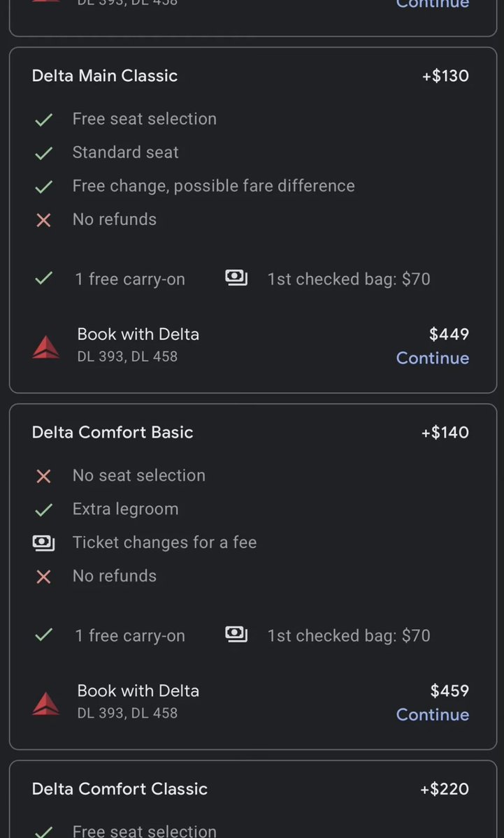
Task: Tap Book with Delta in Main Classic card
Action: click(x=138, y=335)
